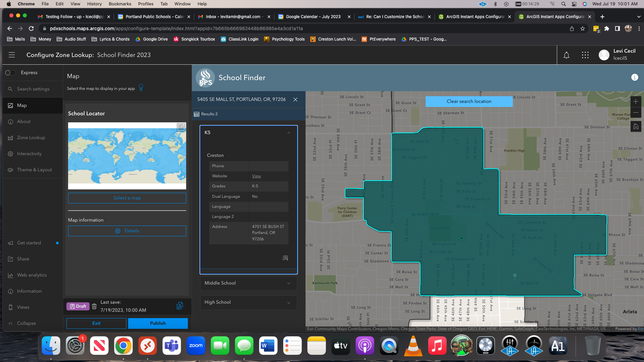644x362 pixels.
Task: Collapse the K5 results card
Action: tap(289, 133)
